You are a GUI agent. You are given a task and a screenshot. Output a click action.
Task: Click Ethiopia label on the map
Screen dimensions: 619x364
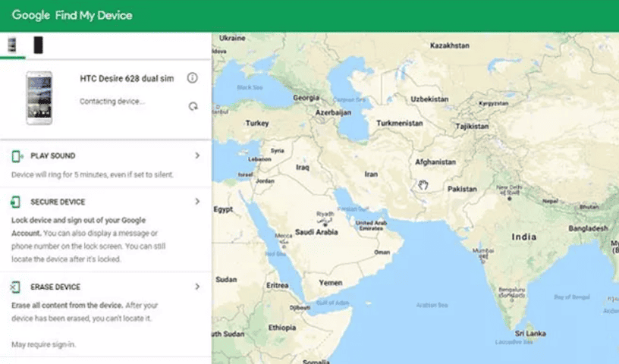[x=282, y=328]
